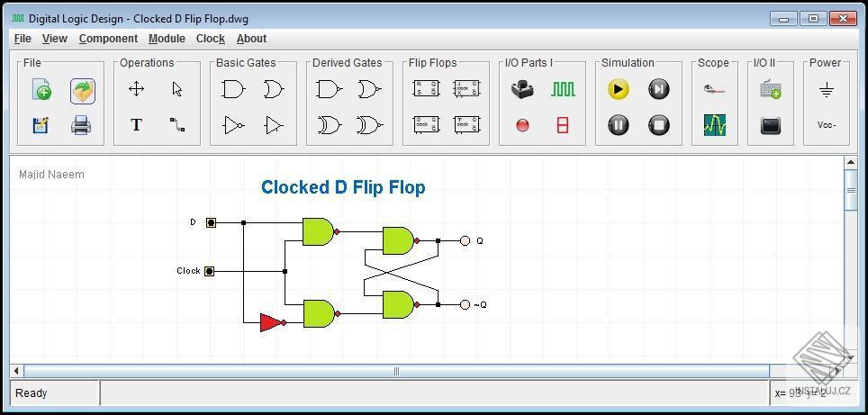
Task: Add a NAND gate from Derived Gates
Action: [x=329, y=89]
